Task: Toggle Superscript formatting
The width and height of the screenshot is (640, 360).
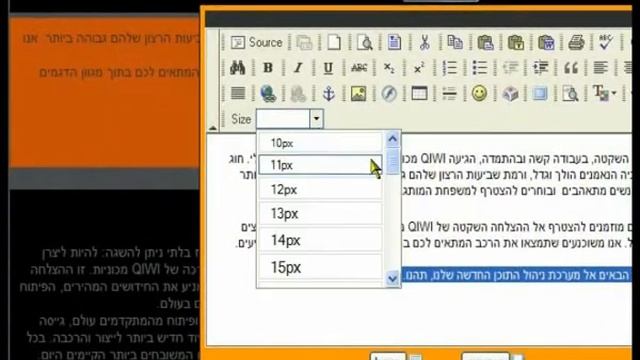Action: pyautogui.click(x=419, y=68)
